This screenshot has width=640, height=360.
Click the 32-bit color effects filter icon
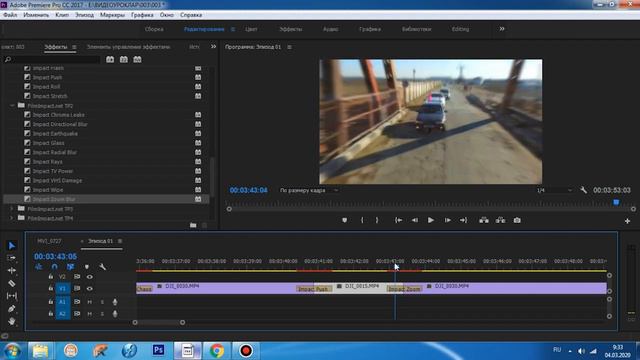point(124,60)
